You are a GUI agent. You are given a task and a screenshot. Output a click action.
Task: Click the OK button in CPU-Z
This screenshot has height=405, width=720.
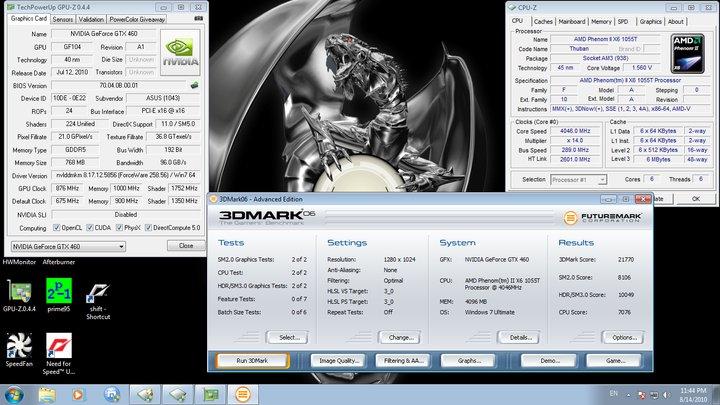(696, 198)
